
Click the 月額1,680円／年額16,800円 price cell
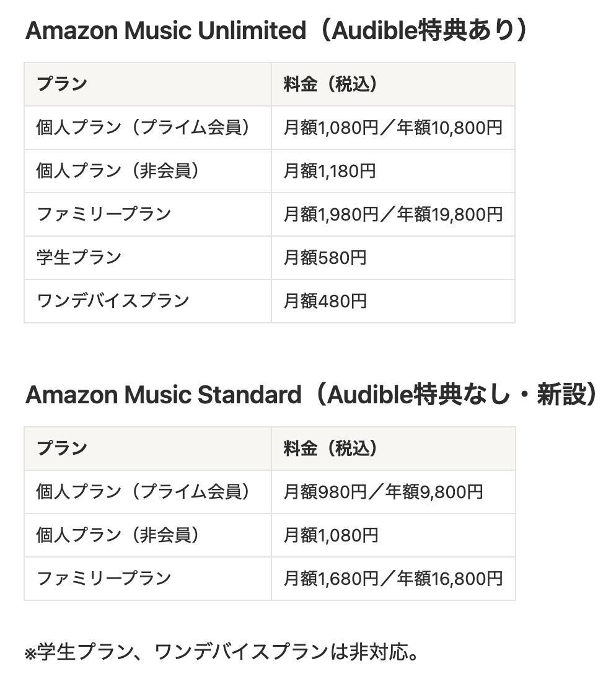(392, 579)
